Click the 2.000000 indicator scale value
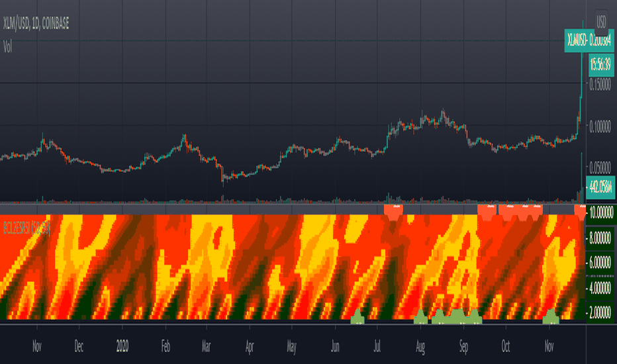617x364 pixels. pos(600,313)
